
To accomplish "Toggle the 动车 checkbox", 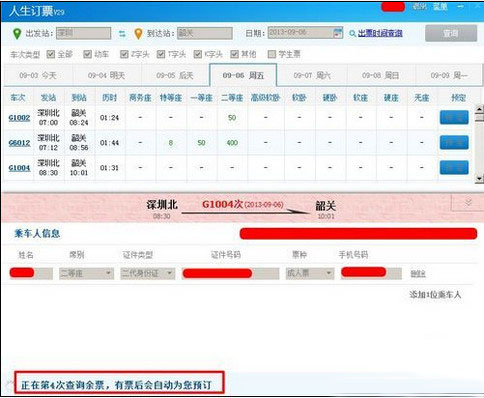I will [87, 54].
